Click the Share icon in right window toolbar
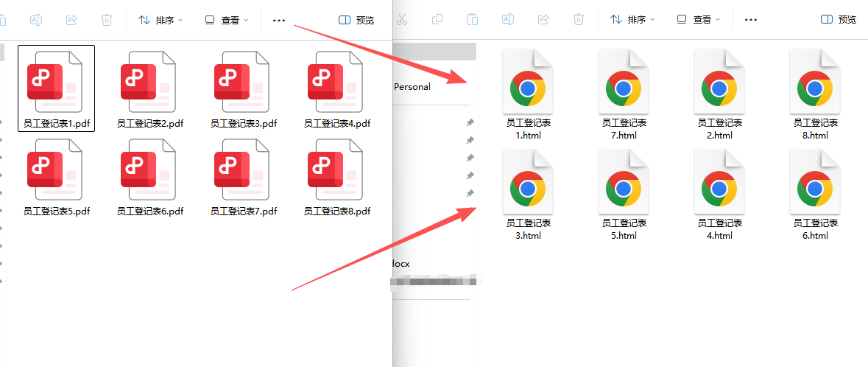868x367 pixels. tap(543, 20)
